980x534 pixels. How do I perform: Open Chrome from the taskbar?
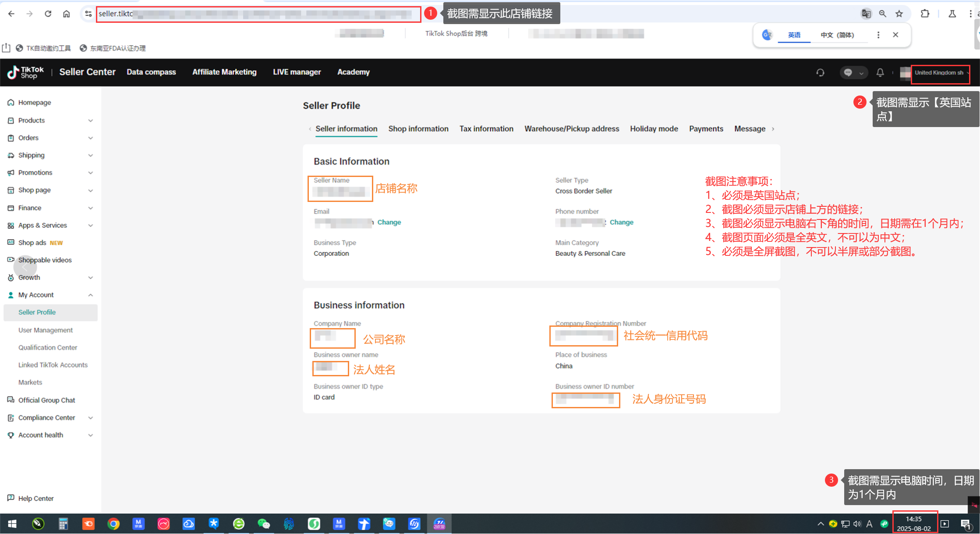pyautogui.click(x=113, y=523)
